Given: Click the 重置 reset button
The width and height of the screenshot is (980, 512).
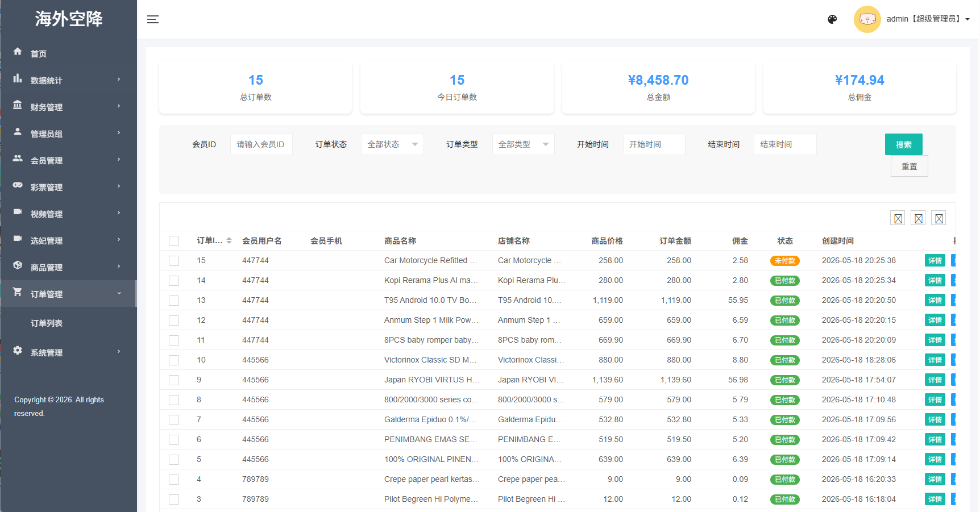Looking at the screenshot, I should [x=909, y=166].
